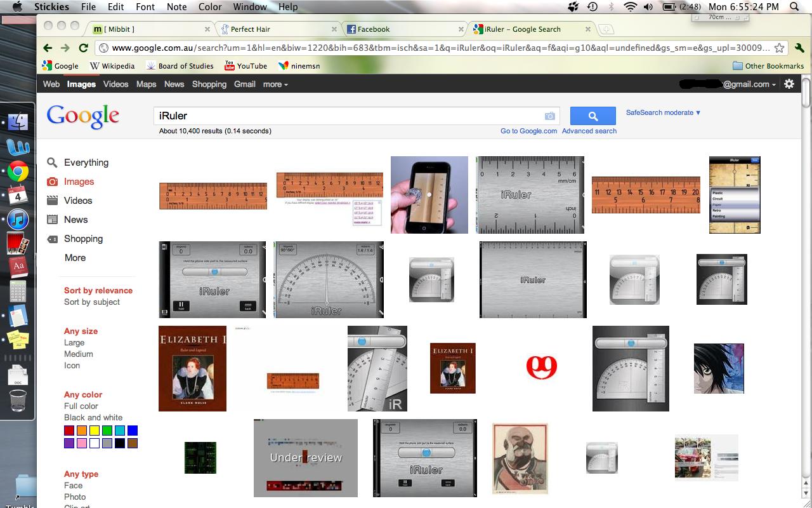Open Wi-Fi status menu

pos(630,7)
